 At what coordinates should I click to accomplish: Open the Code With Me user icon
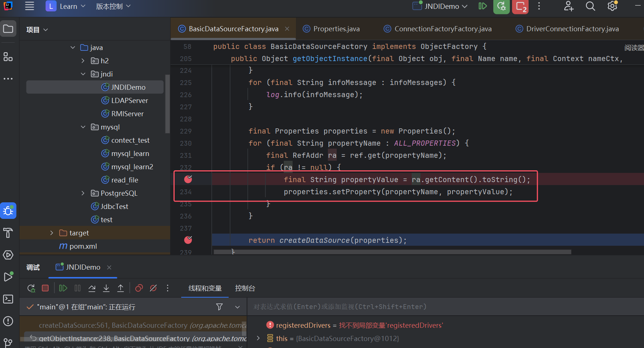(x=569, y=6)
